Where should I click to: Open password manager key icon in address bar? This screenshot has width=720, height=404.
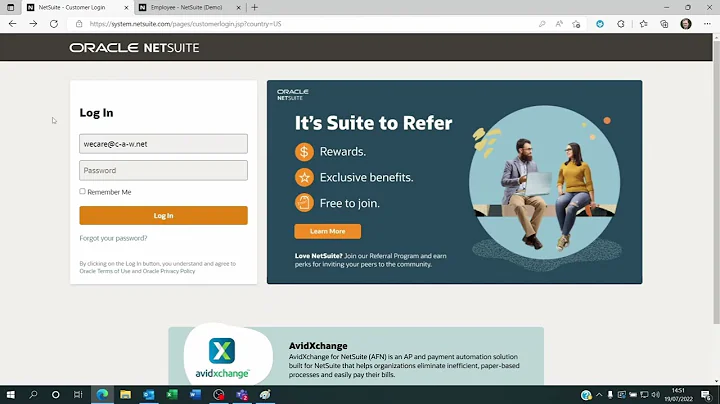click(x=542, y=24)
